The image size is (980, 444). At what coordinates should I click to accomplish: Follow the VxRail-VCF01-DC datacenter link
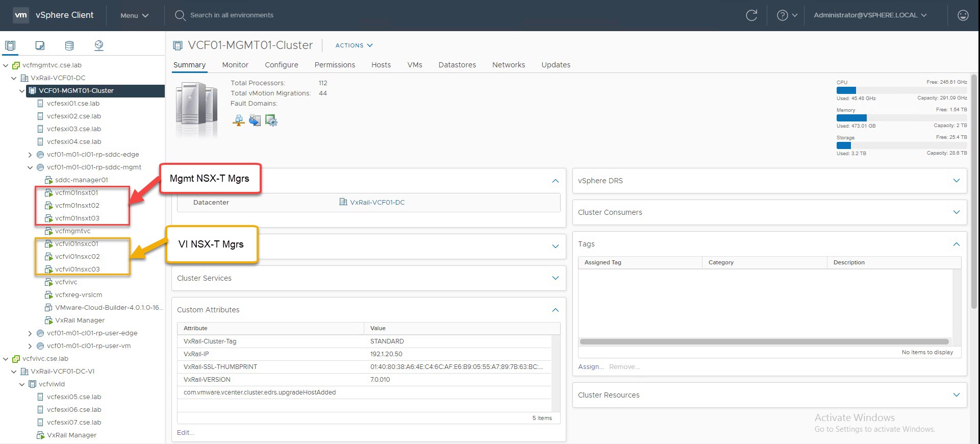(377, 203)
